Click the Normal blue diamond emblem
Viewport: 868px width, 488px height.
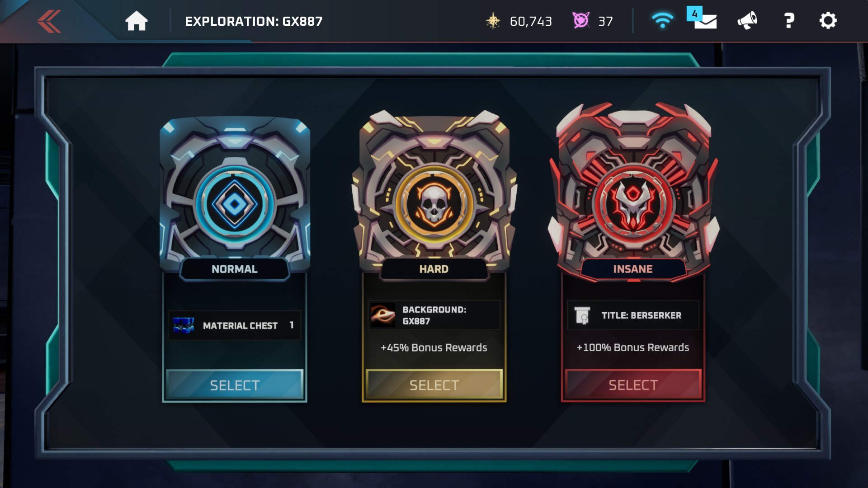(235, 204)
